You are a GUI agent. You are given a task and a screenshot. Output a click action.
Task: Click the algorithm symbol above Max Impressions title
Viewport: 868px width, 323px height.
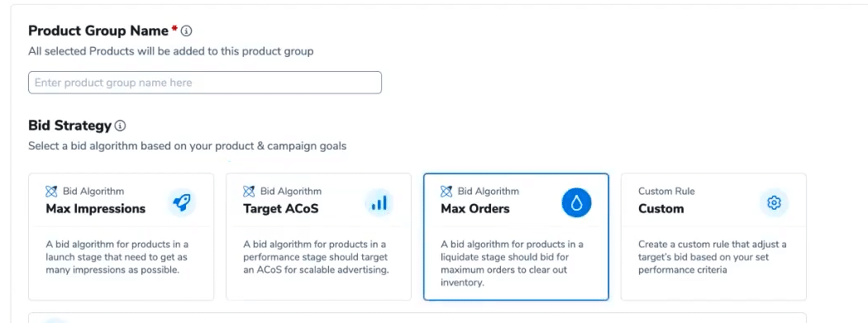coord(51,192)
